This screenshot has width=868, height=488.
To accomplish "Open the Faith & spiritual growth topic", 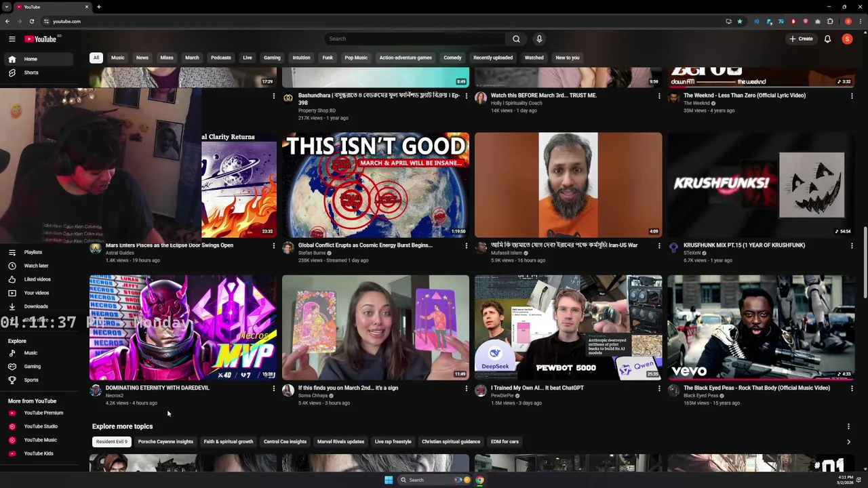I will (229, 442).
